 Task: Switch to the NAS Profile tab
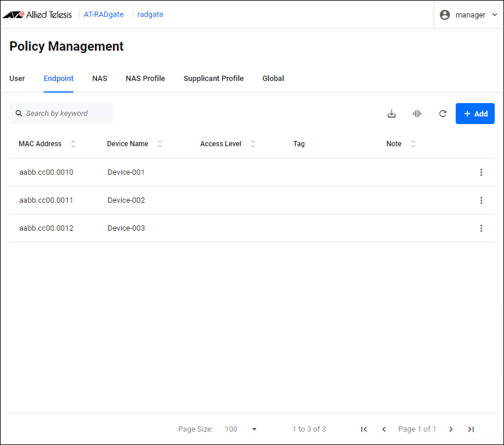145,79
